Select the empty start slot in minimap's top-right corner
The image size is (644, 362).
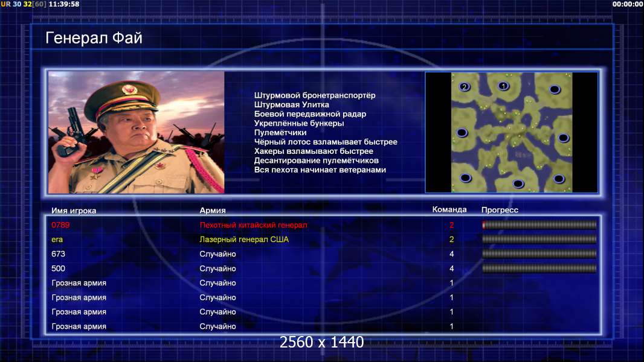[x=555, y=89]
